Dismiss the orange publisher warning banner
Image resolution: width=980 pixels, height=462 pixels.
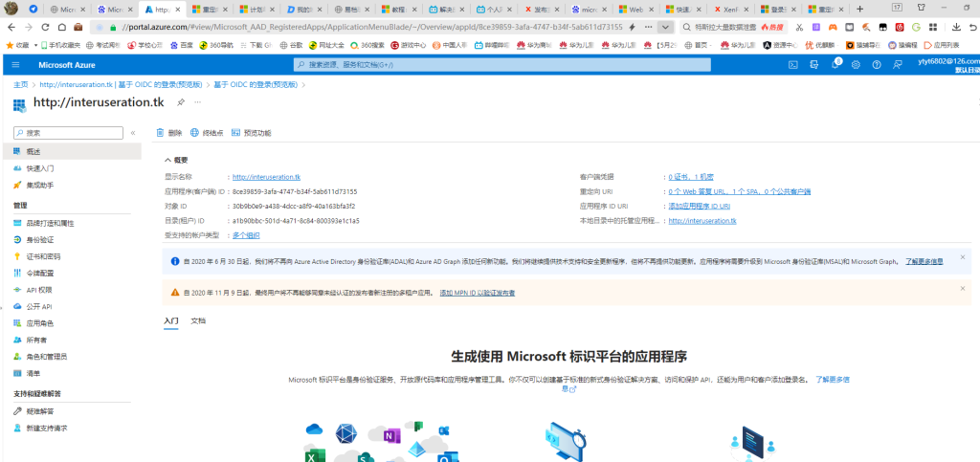[x=963, y=288]
